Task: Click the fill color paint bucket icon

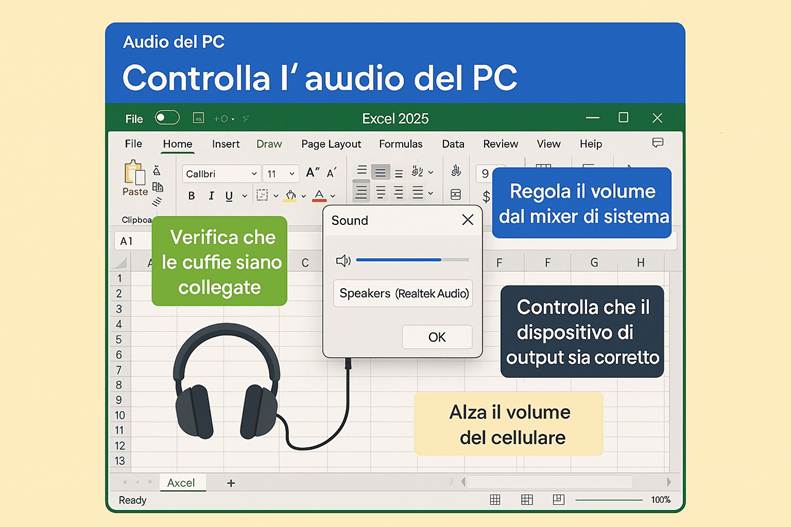Action: [x=290, y=195]
